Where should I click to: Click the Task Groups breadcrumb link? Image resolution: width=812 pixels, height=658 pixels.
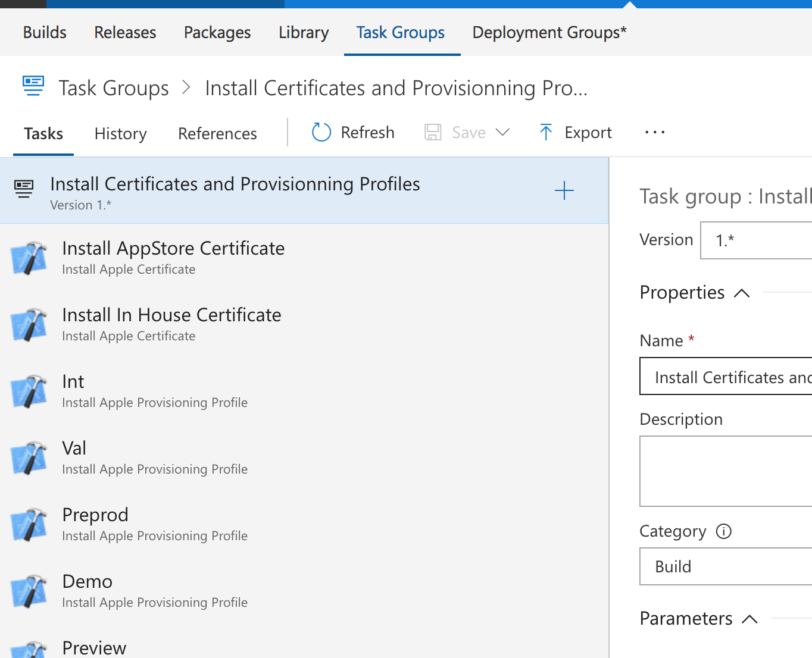pos(113,87)
